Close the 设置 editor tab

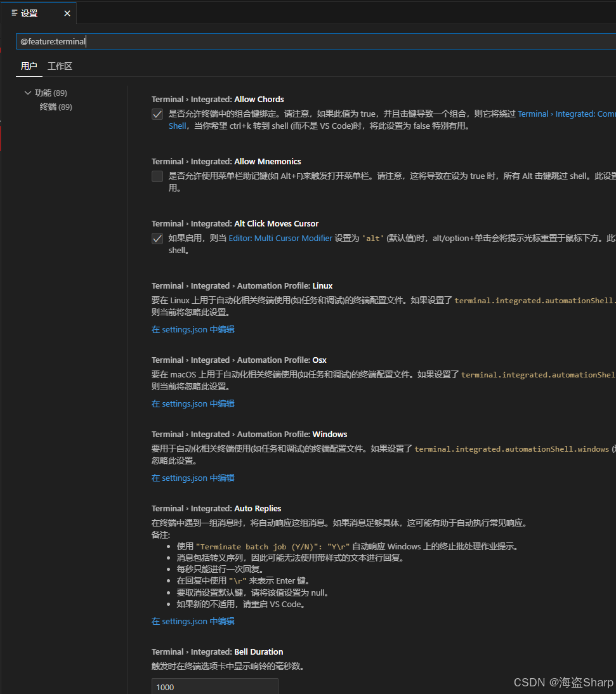(x=67, y=13)
